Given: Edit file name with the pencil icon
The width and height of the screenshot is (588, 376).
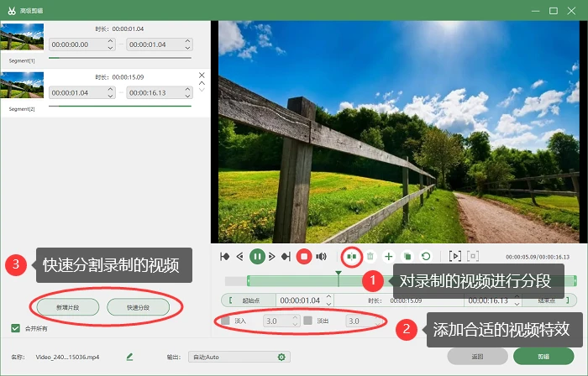Looking at the screenshot, I should [129, 357].
